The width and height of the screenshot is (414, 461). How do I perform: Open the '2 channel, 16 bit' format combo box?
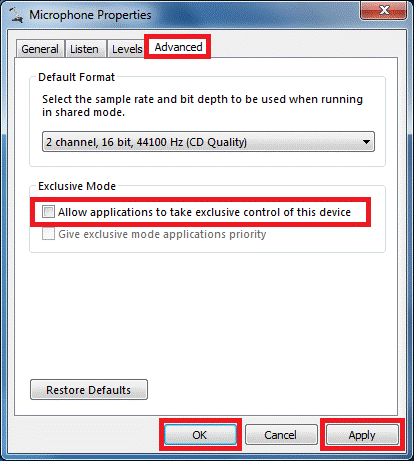(x=208, y=142)
